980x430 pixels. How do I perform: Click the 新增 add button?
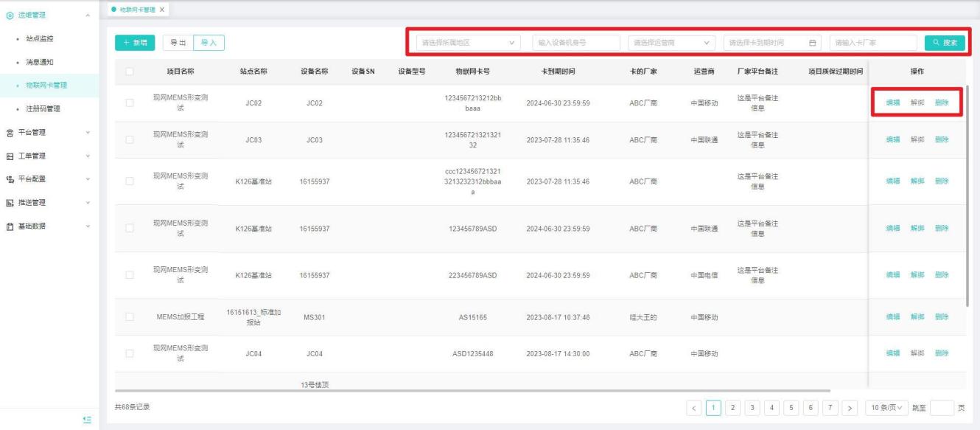(135, 43)
